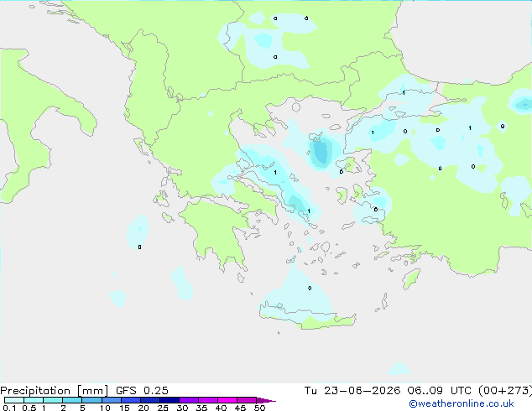Click the '30' legend scale label
Screen dimensions: 532x411
182,408
